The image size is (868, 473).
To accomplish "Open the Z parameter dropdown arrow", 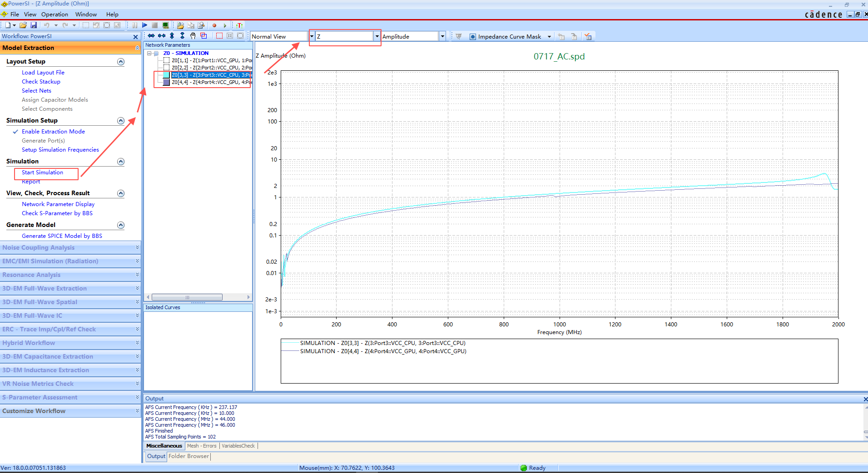I will (377, 36).
